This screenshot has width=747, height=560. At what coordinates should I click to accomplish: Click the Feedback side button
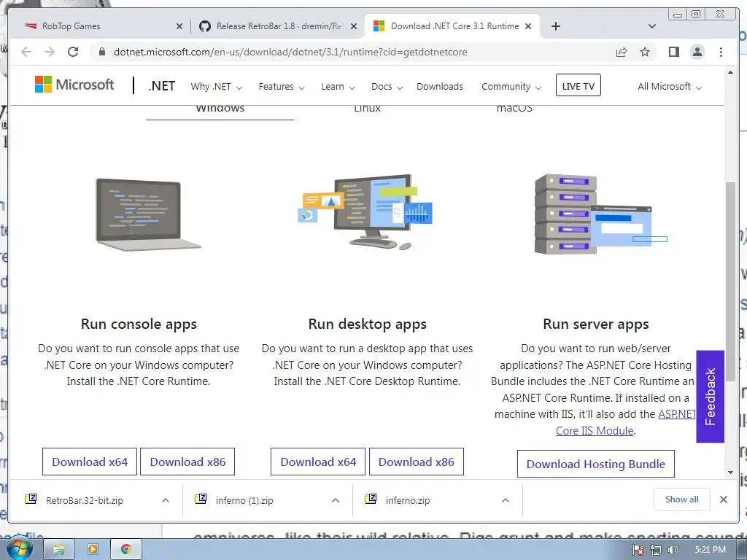[x=710, y=397]
